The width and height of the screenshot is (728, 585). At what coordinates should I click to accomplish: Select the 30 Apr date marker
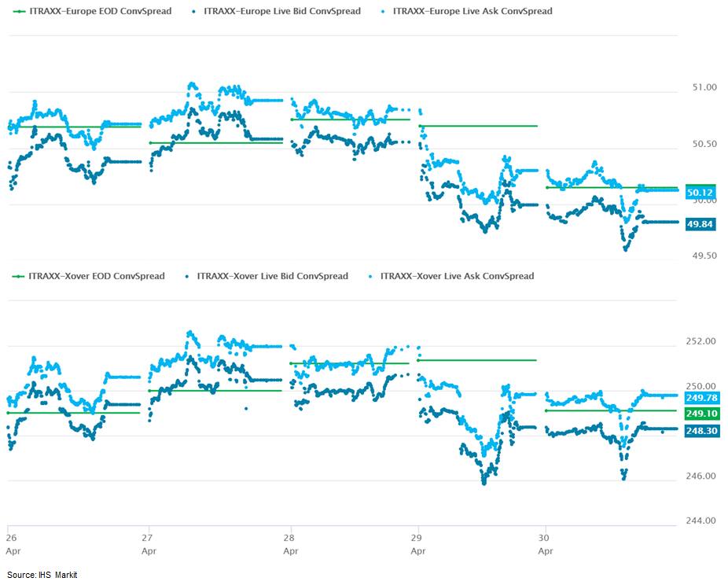pyautogui.click(x=543, y=544)
